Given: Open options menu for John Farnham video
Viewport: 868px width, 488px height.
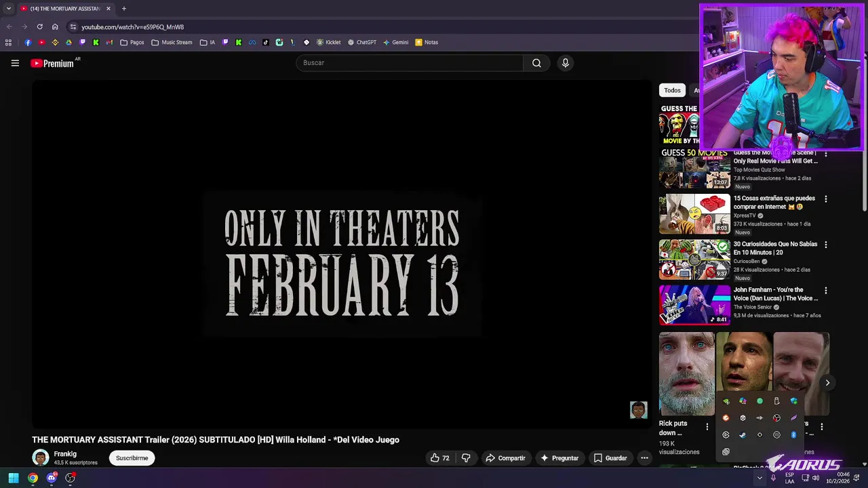Looking at the screenshot, I should click(x=825, y=291).
